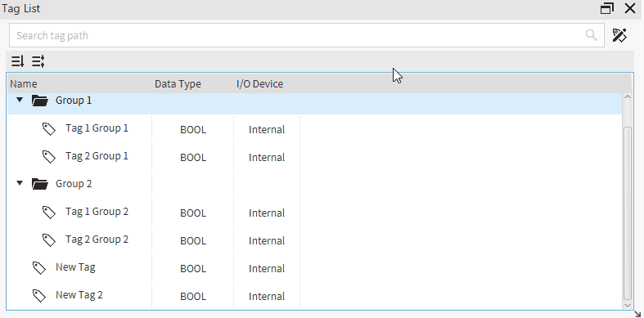This screenshot has width=644, height=318.
Task: Click tag icon of Tag 1 Group 1
Action: click(49, 129)
